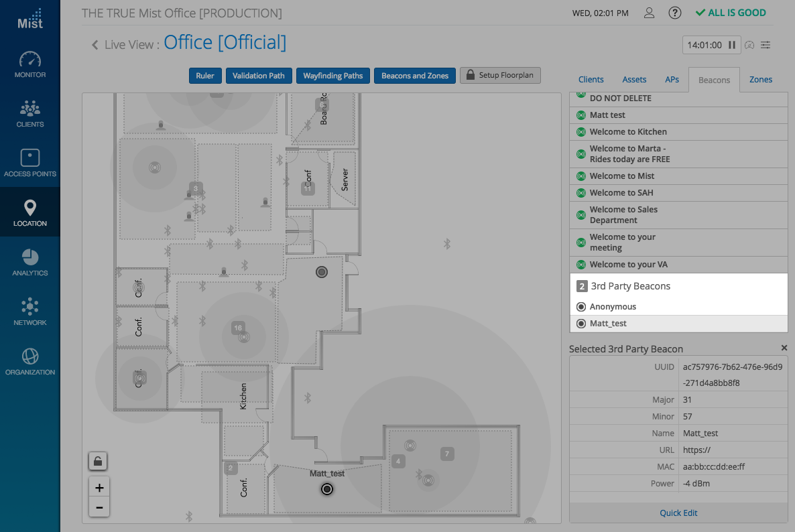Click the Server room label on map
The image size is (795, 532).
pos(345,180)
